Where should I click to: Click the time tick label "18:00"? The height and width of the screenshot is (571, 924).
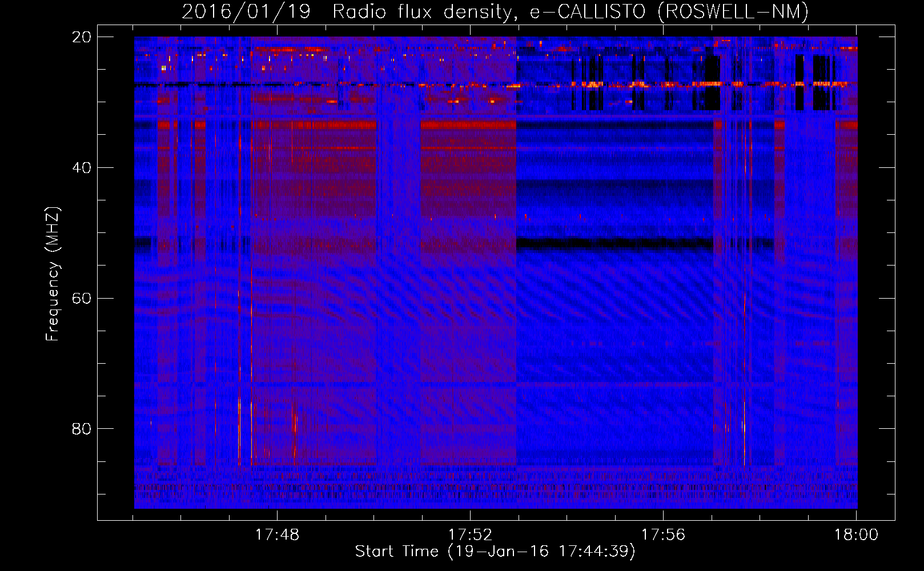856,535
